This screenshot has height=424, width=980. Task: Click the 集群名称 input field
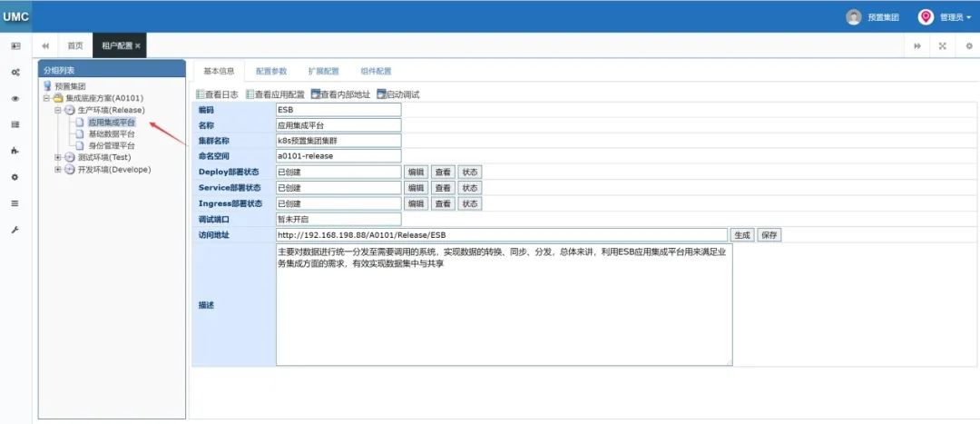tap(338, 141)
